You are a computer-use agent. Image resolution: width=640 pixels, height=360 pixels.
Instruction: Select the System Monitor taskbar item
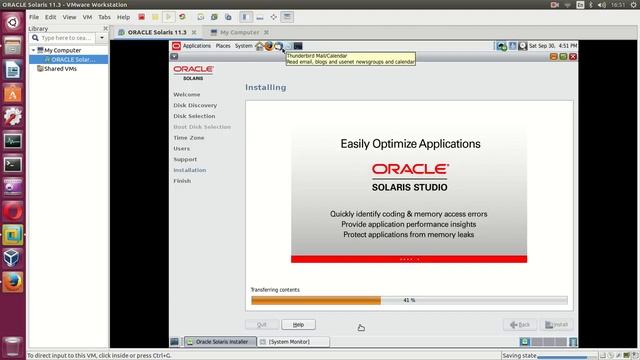pyautogui.click(x=293, y=342)
